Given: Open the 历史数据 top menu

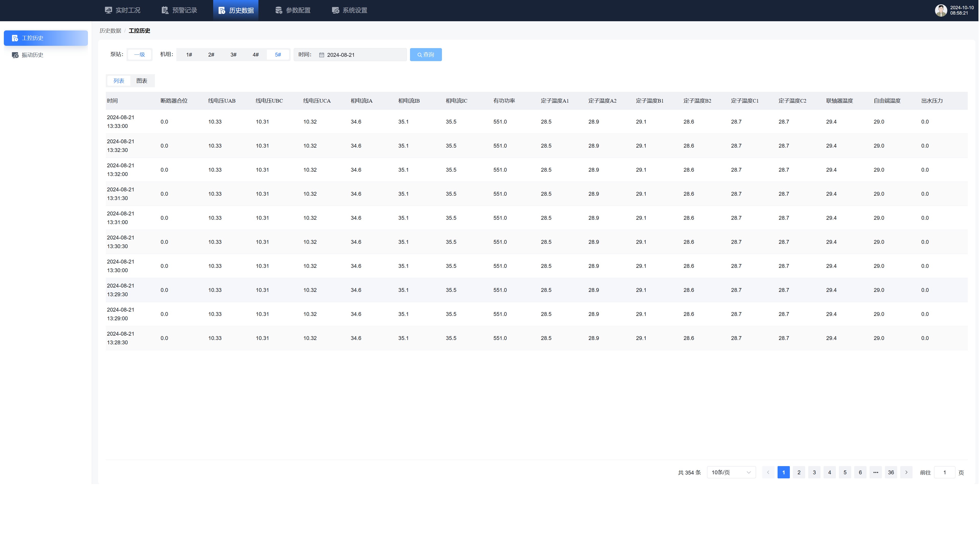Looking at the screenshot, I should pos(236,10).
